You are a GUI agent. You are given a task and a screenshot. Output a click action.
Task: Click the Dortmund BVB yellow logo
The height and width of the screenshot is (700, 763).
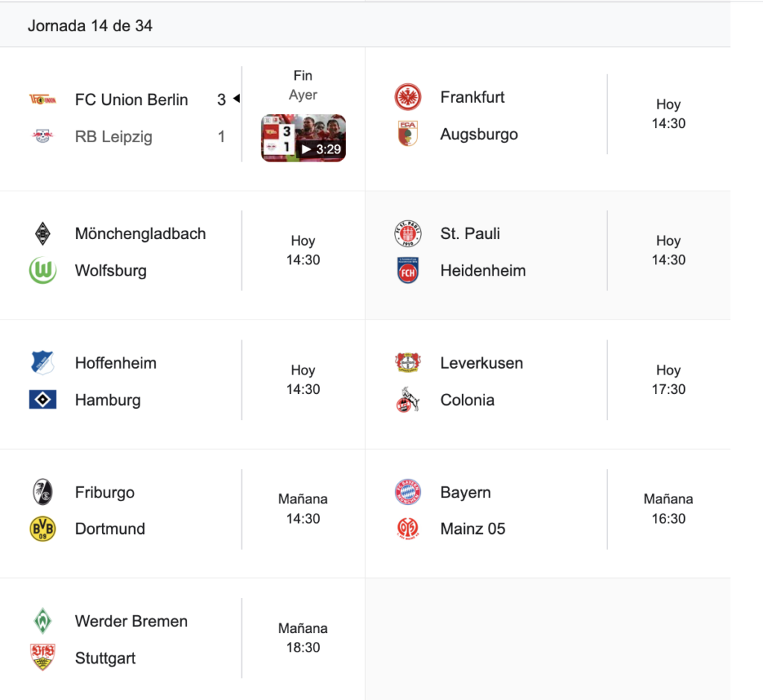tap(42, 529)
